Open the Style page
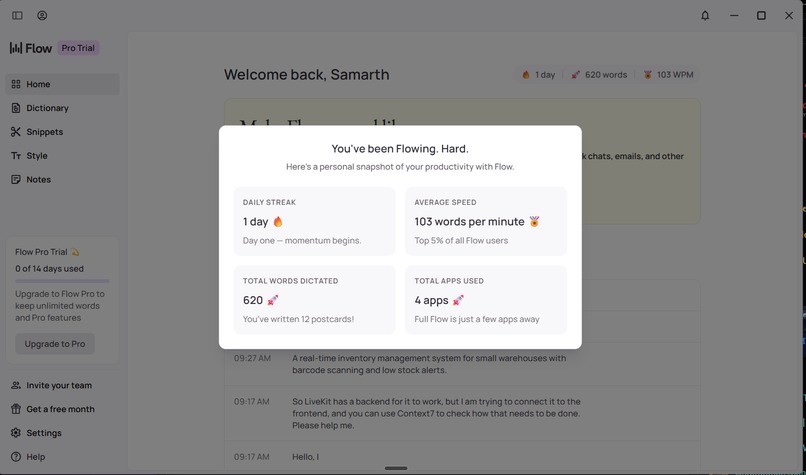Screen dimensions: 806x475 pyautogui.click(x=36, y=156)
